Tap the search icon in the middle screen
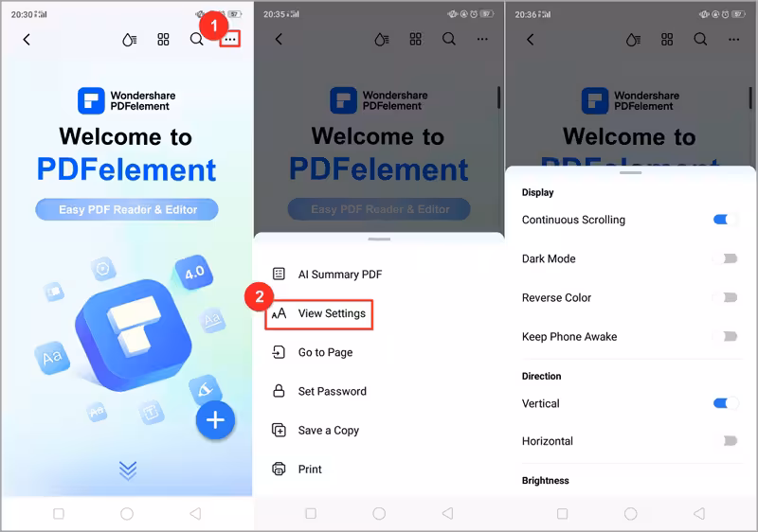This screenshot has width=758, height=532. click(449, 39)
